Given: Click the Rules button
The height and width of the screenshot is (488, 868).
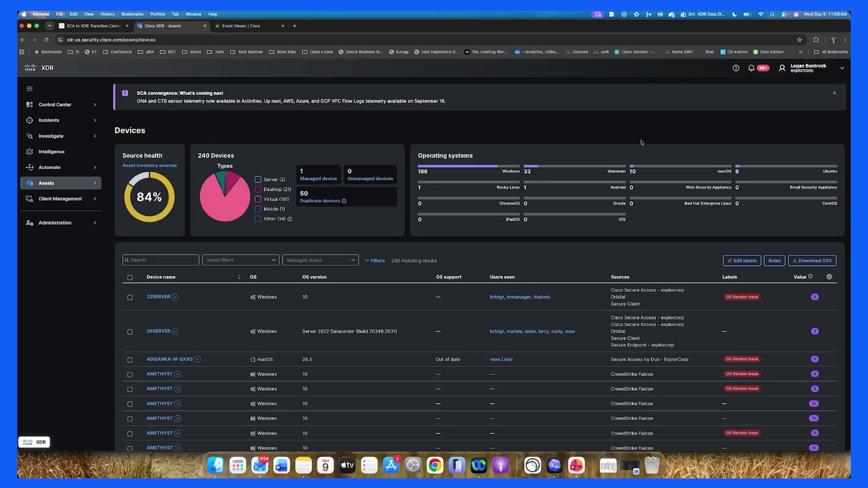Looking at the screenshot, I should (x=774, y=261).
